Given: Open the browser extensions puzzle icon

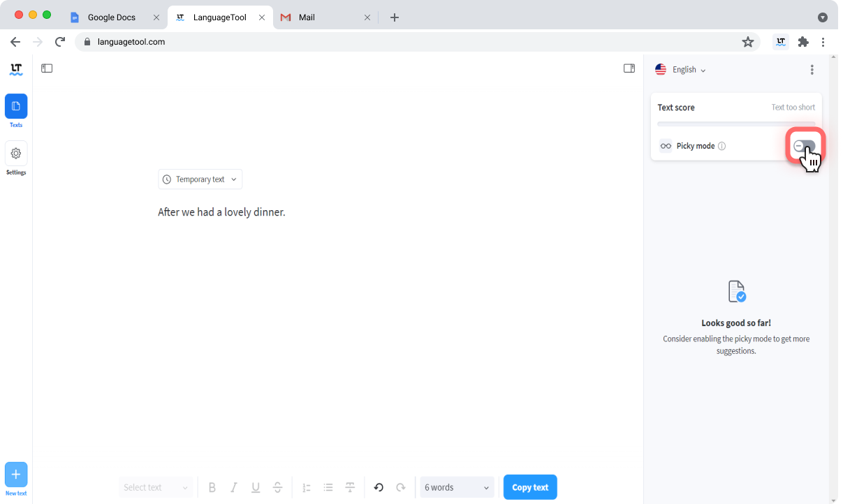Looking at the screenshot, I should [x=803, y=42].
